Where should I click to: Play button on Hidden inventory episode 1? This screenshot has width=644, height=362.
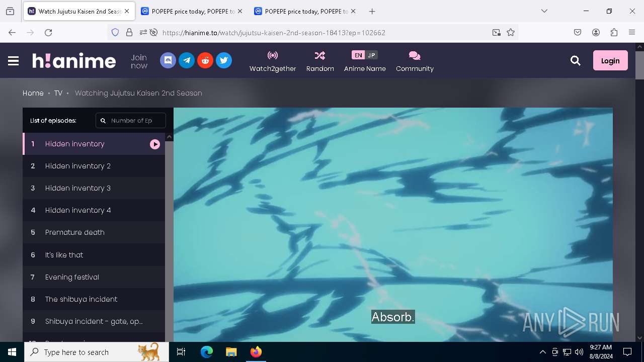click(x=155, y=144)
